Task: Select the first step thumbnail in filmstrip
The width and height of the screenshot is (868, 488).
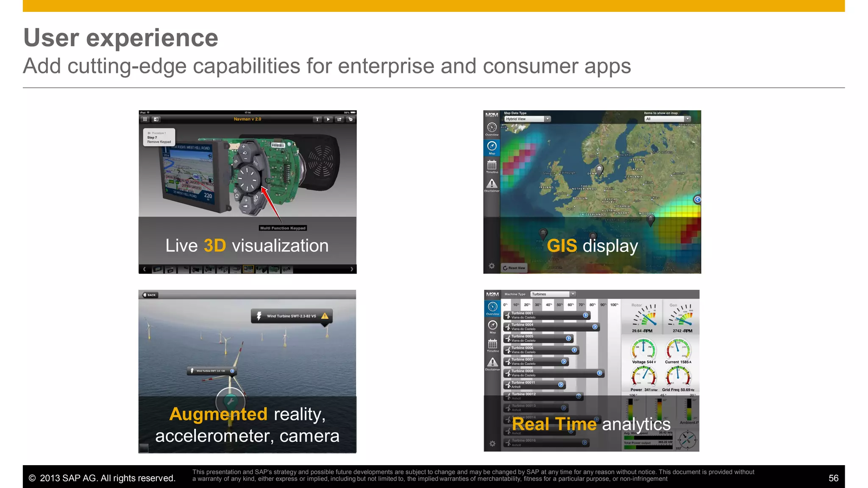Action: (157, 269)
